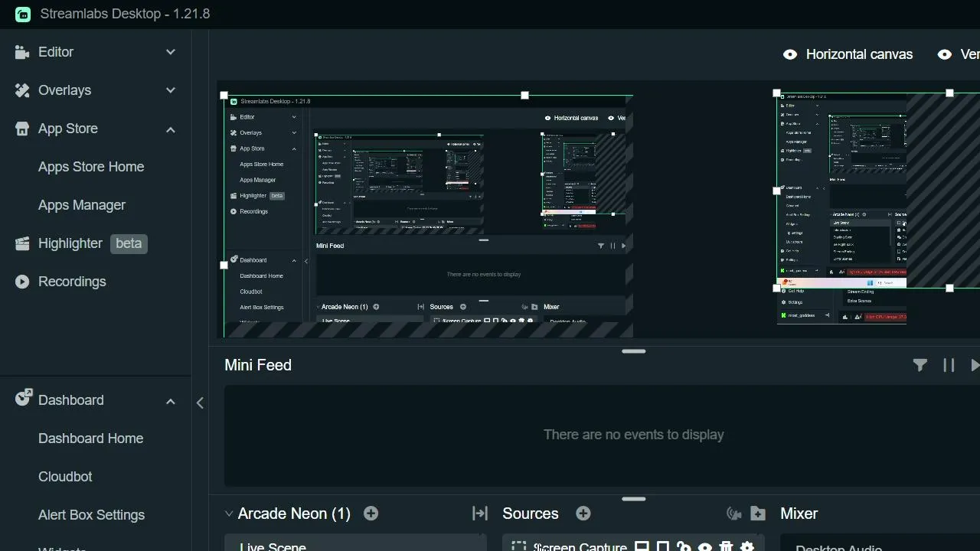The image size is (980, 551).
Task: Expand the Overlays menu chevron
Action: click(171, 90)
